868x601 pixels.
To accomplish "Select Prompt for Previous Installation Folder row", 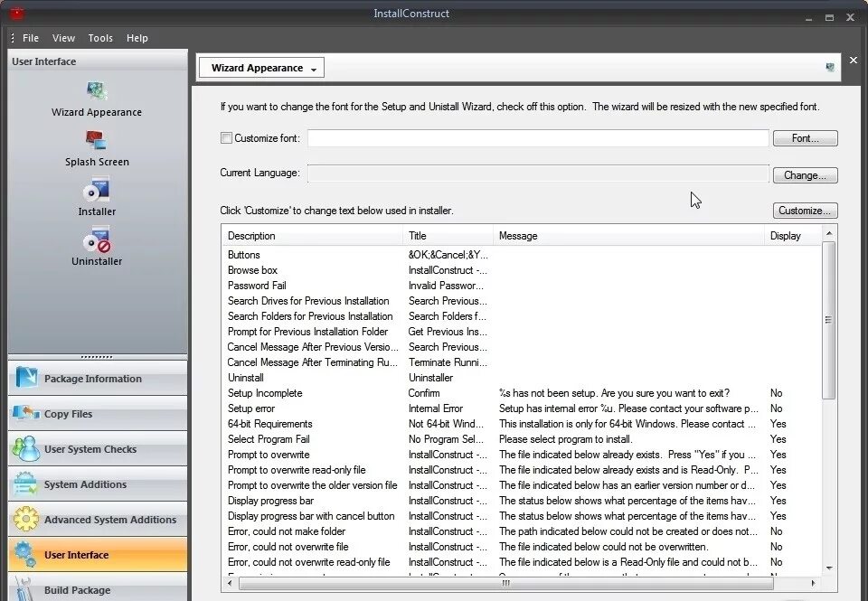I will (522, 332).
